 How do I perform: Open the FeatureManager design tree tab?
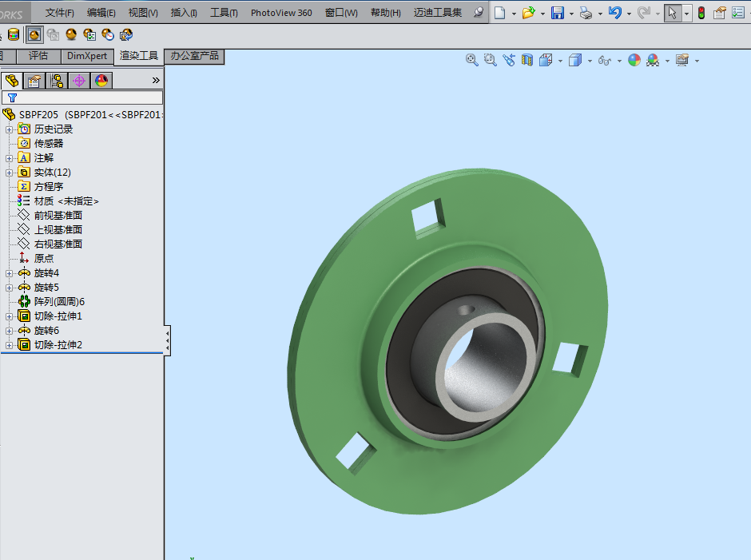pos(12,81)
